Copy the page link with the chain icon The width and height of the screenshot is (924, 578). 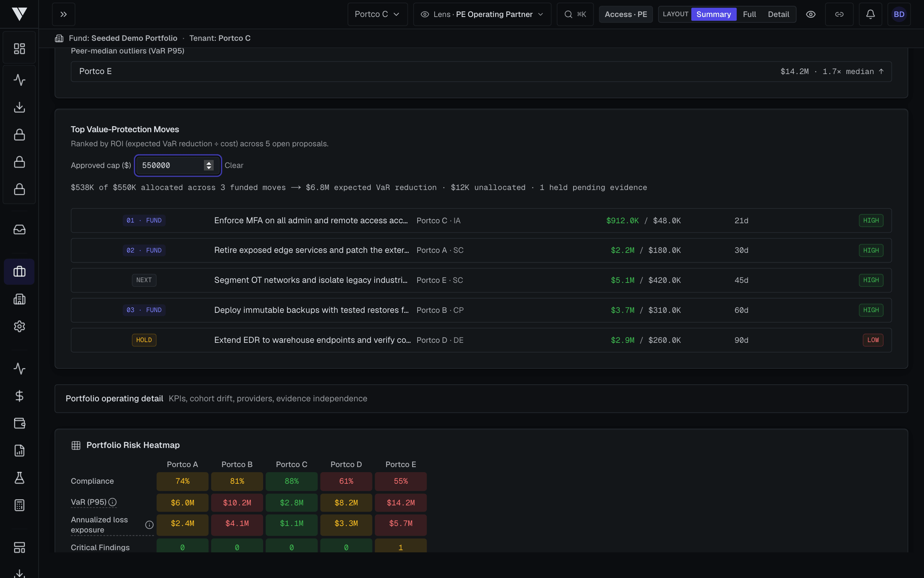pyautogui.click(x=839, y=14)
